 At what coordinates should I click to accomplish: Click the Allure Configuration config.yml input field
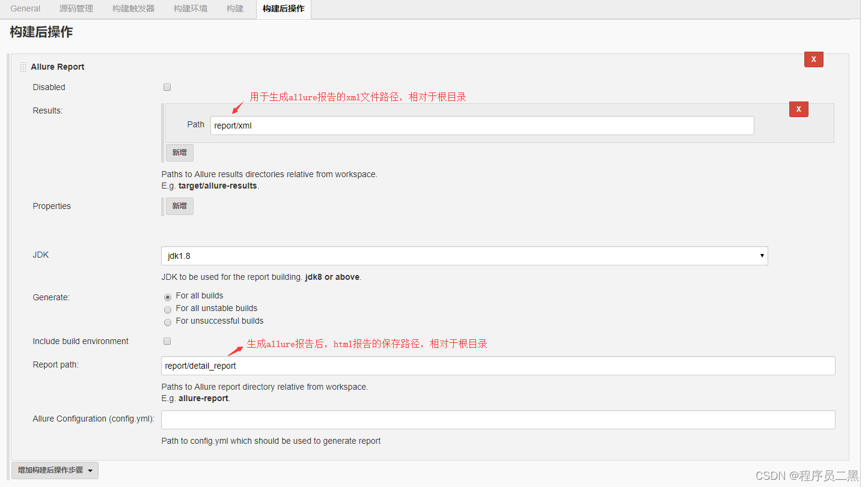click(498, 420)
